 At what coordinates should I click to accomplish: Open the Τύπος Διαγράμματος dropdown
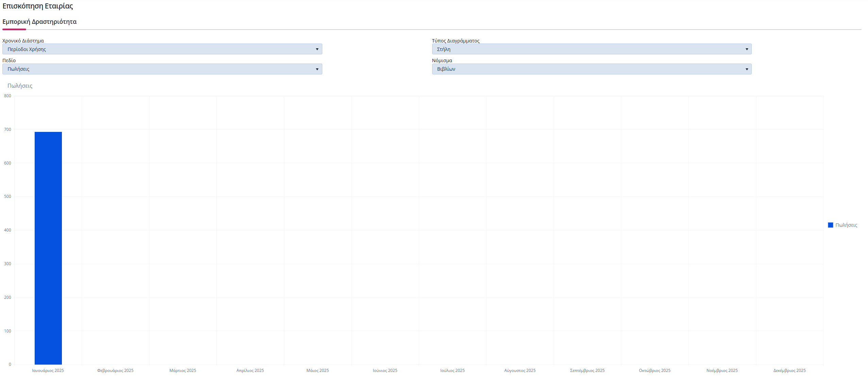592,49
